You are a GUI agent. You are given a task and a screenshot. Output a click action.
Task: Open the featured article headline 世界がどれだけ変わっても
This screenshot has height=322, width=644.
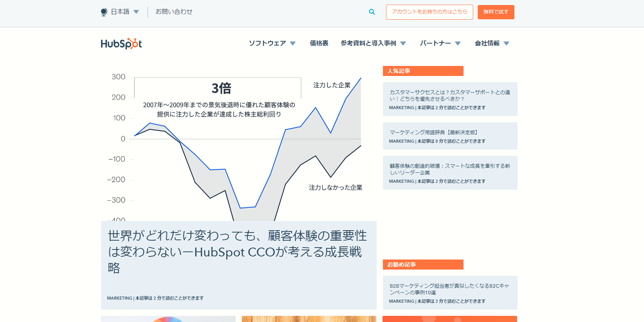[237, 251]
